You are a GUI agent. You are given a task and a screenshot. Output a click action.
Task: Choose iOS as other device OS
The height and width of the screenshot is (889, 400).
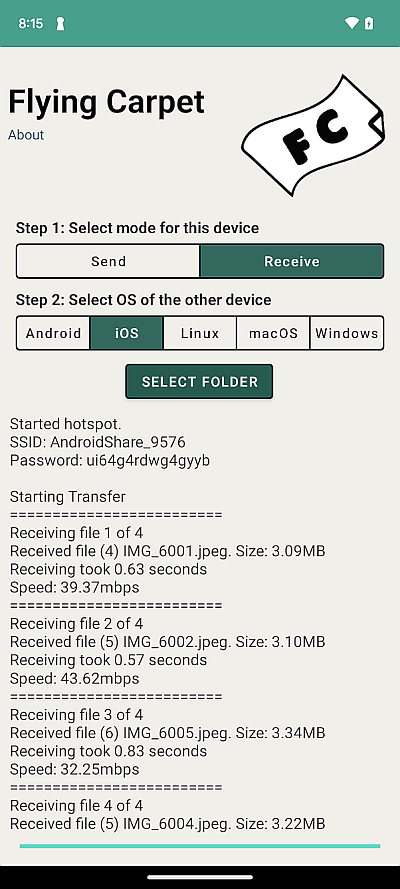126,333
